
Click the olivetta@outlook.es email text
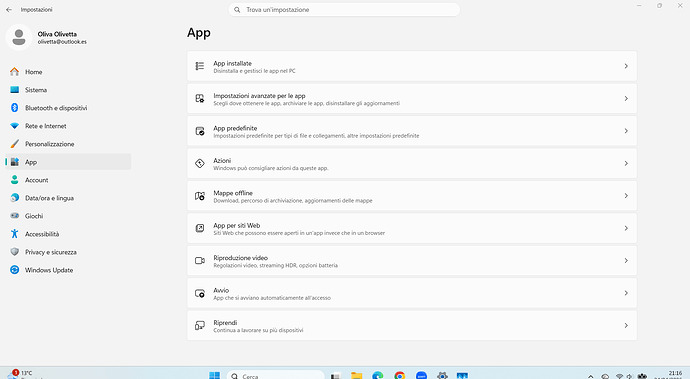62,42
